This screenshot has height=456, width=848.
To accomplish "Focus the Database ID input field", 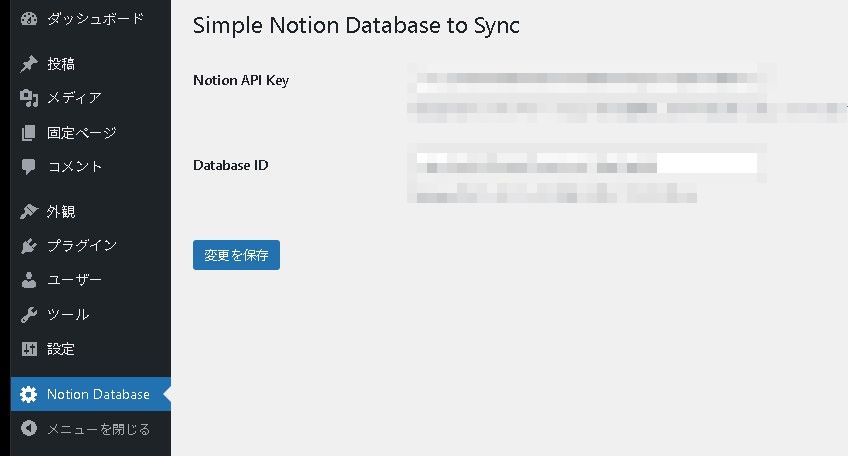I will pyautogui.click(x=586, y=164).
